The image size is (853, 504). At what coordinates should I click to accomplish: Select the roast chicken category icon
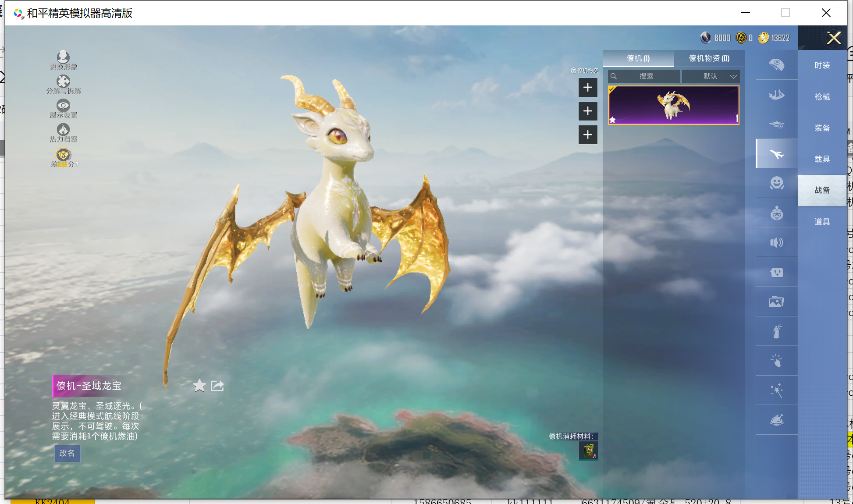[776, 420]
